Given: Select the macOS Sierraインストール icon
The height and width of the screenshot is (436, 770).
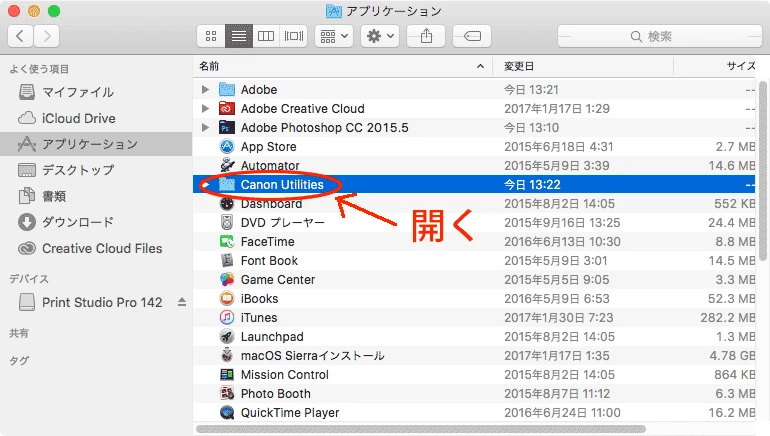Looking at the screenshot, I should point(227,355).
